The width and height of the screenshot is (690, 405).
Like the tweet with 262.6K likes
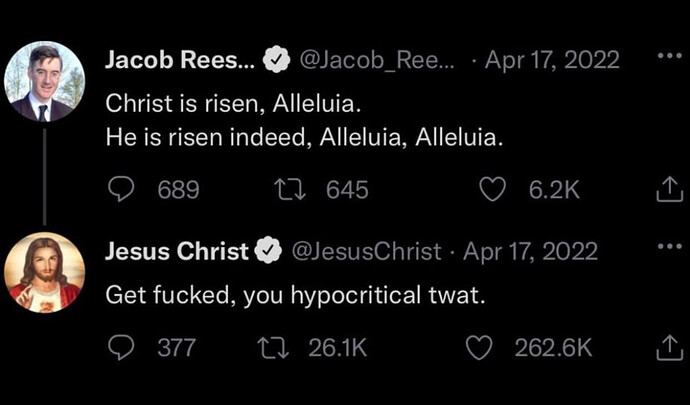click(x=479, y=348)
